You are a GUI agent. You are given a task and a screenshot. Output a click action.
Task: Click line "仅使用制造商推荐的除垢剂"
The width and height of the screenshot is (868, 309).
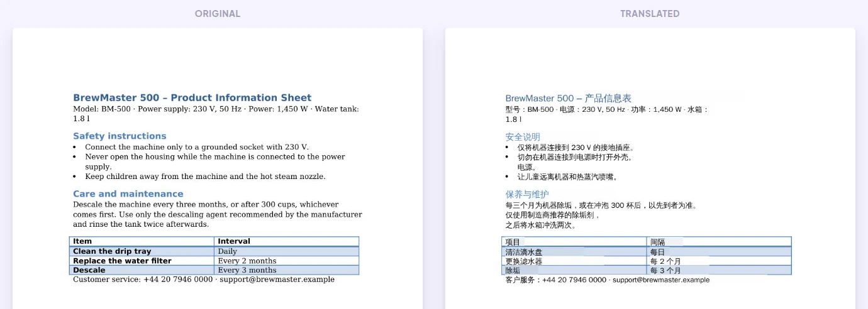(553, 215)
